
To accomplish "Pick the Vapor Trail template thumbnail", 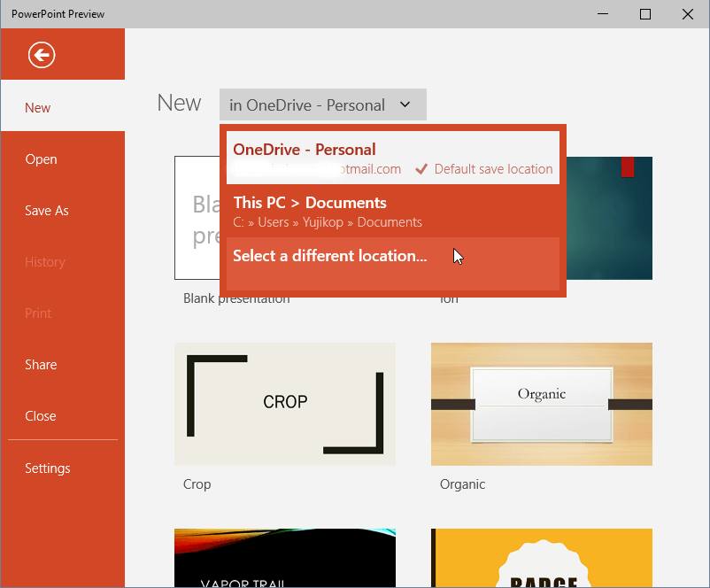I will click(x=285, y=558).
